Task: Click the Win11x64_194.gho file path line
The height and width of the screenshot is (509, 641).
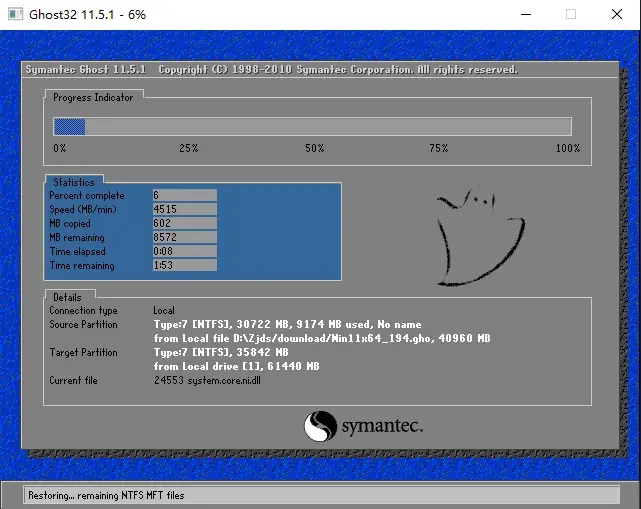Action: (x=322, y=338)
